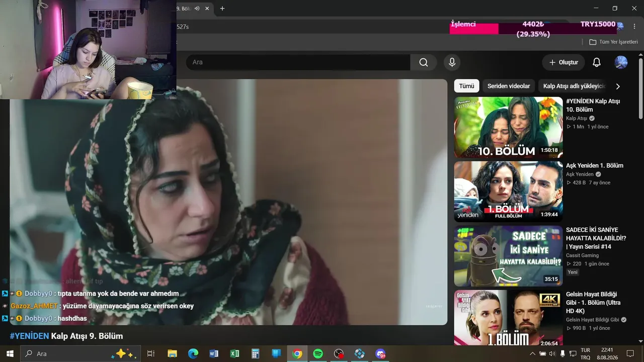Image resolution: width=644 pixels, height=362 pixels.
Task: Open the Kalp Atışı 10. Bölüm thumbnail
Action: click(508, 127)
